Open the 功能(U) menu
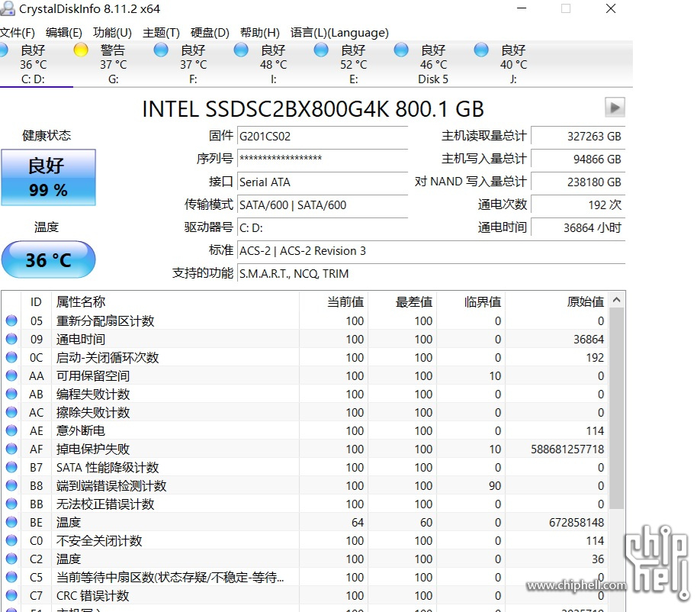This screenshot has width=700, height=612. [x=112, y=33]
